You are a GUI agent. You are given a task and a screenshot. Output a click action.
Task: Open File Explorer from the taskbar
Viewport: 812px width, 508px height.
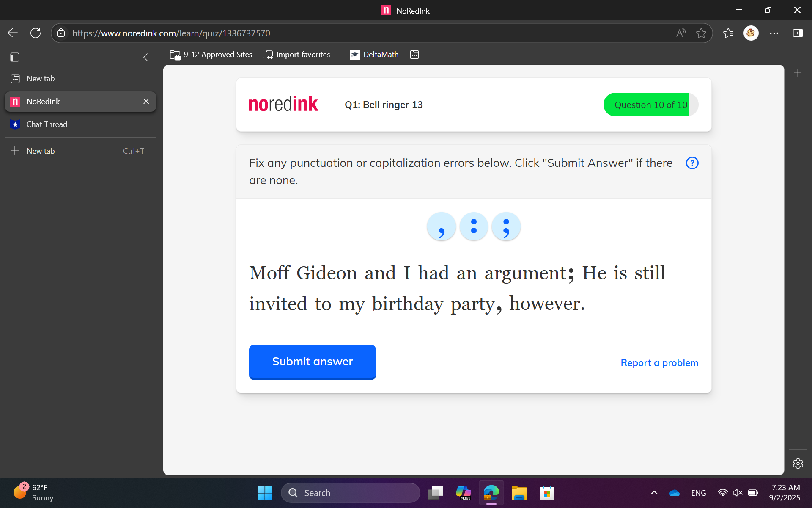coord(519,492)
